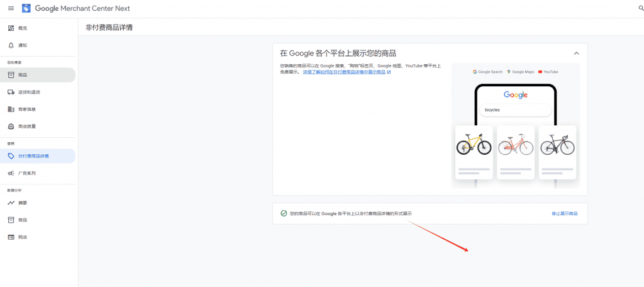Open 广告系列 megaphone icon
Viewport: 644px width, 287px height.
[x=11, y=173]
